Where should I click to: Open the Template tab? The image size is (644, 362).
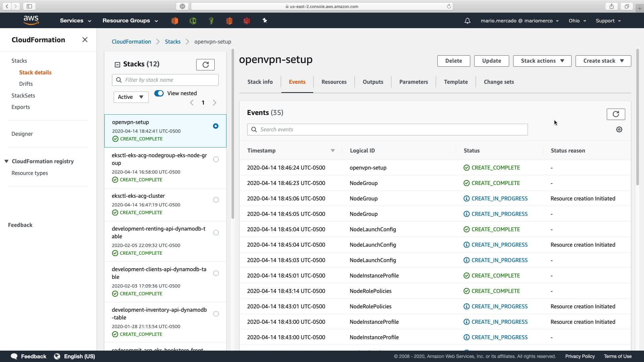click(455, 82)
